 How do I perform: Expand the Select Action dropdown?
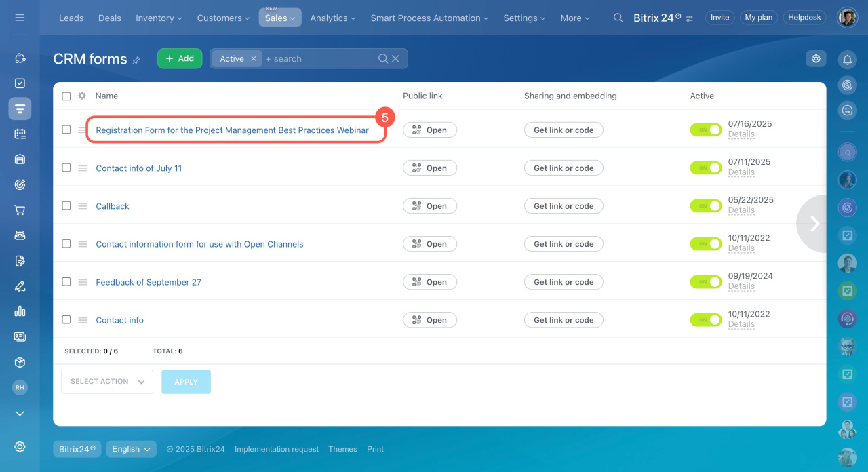tap(107, 382)
